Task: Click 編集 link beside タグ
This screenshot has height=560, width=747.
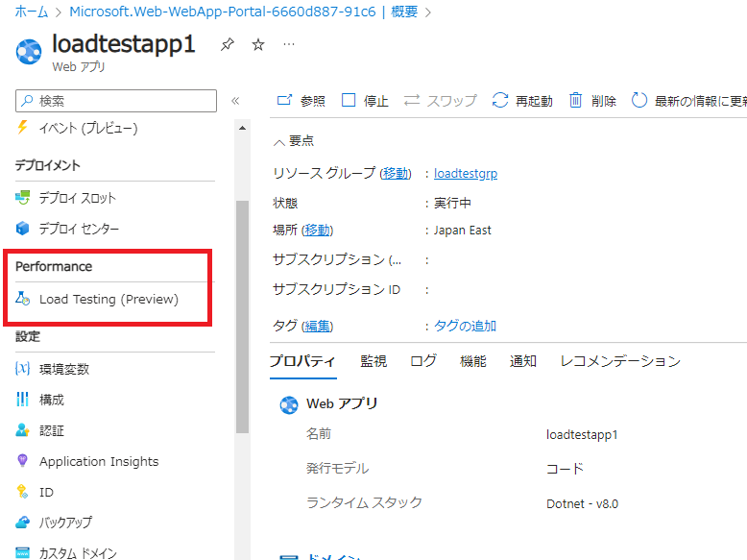Action: click(317, 326)
